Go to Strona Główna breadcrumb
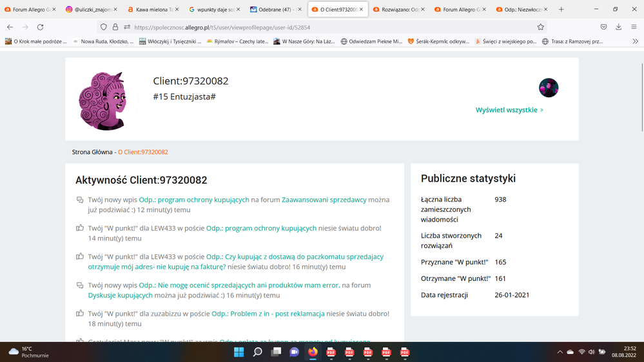 pyautogui.click(x=92, y=152)
